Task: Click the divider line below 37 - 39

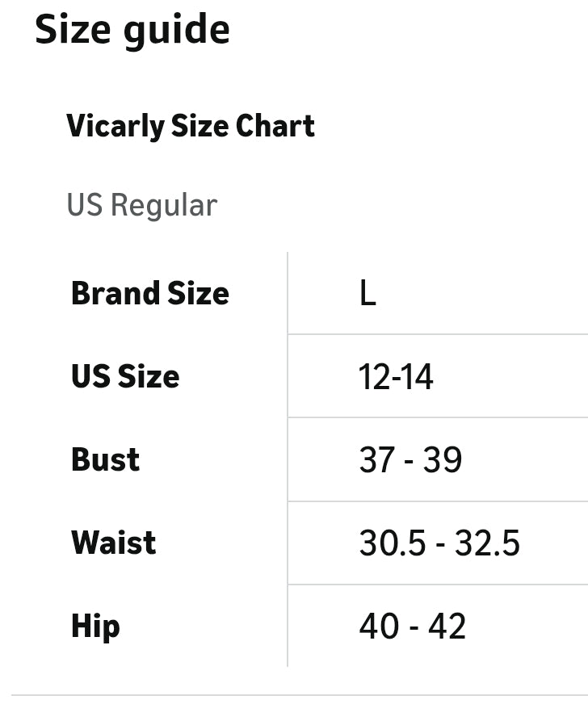Action: click(437, 501)
